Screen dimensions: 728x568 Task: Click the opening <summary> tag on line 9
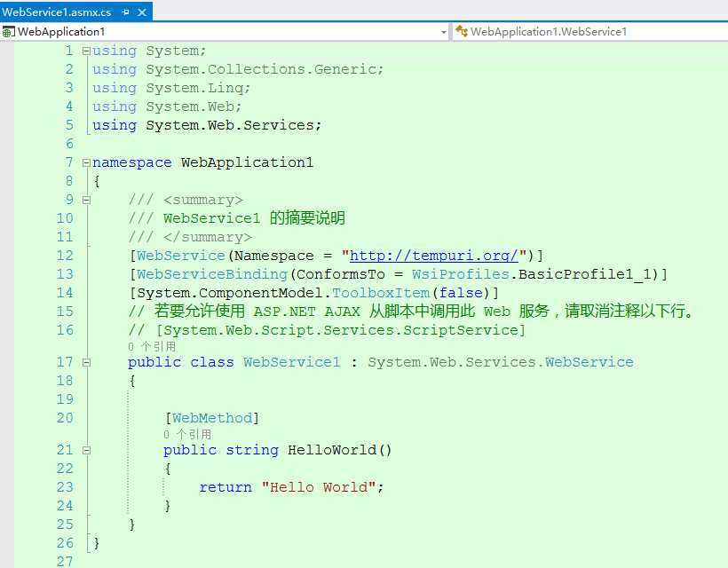coord(203,200)
